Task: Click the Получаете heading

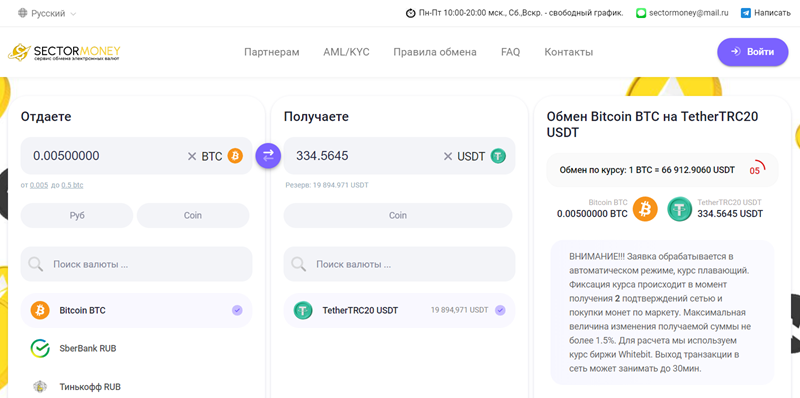Action: (316, 117)
